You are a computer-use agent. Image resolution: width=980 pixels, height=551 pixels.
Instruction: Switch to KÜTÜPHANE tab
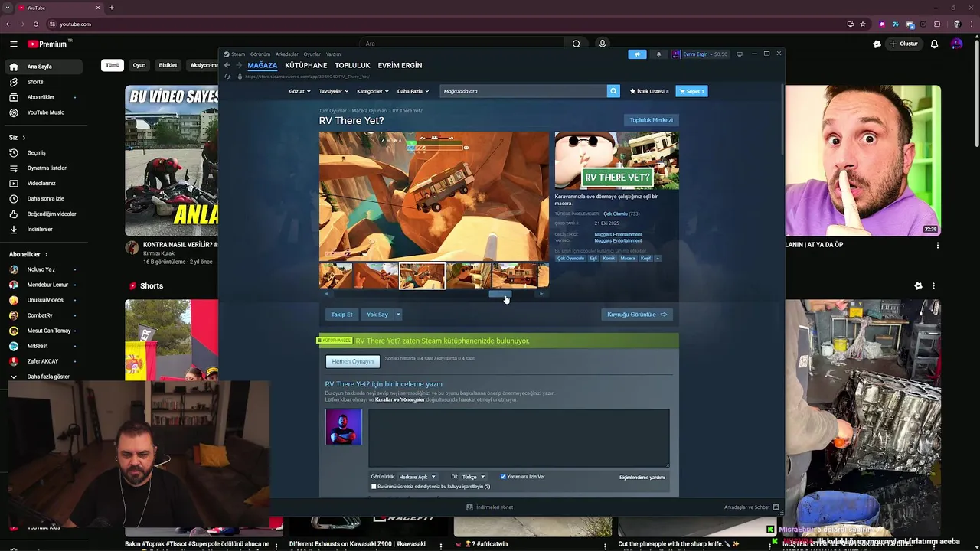(306, 66)
